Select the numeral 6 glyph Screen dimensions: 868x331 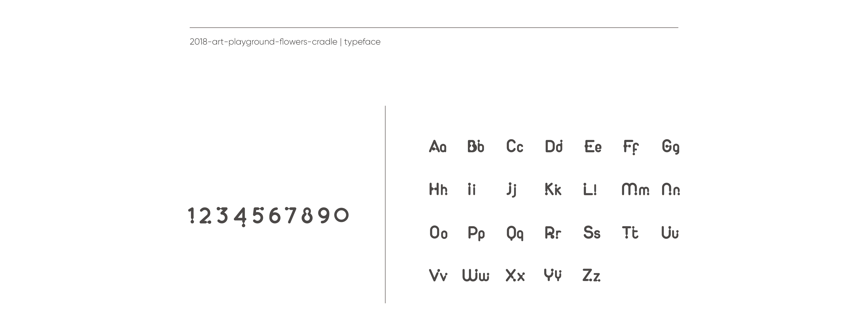pos(275,215)
